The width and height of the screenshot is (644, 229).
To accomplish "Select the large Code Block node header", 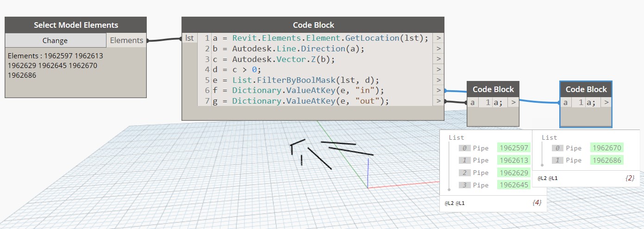I will [313, 25].
